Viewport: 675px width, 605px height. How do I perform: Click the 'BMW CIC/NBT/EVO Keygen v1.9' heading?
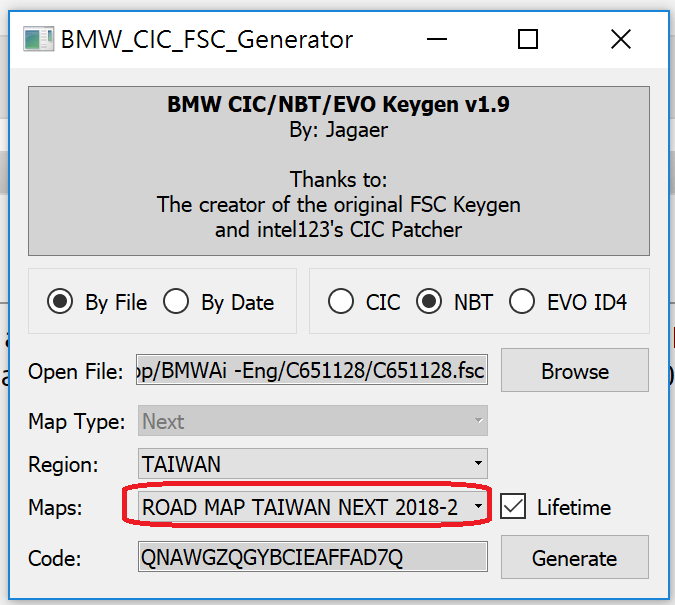click(x=338, y=104)
